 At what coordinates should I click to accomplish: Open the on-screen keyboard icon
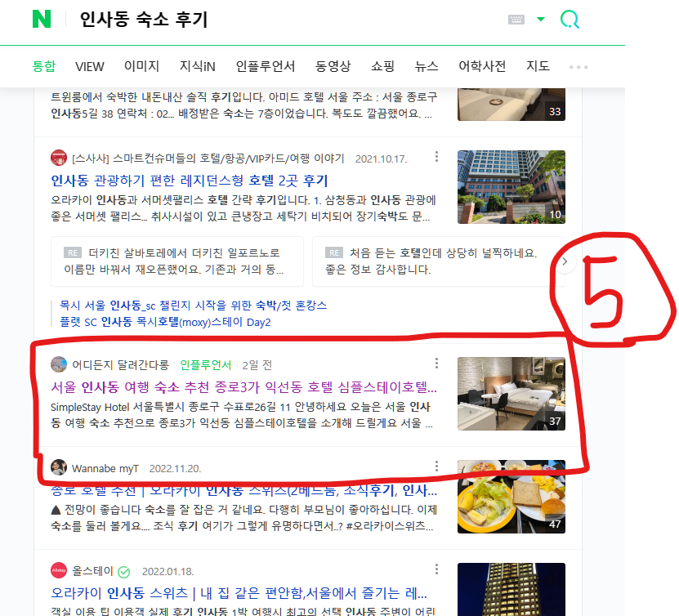[x=516, y=20]
